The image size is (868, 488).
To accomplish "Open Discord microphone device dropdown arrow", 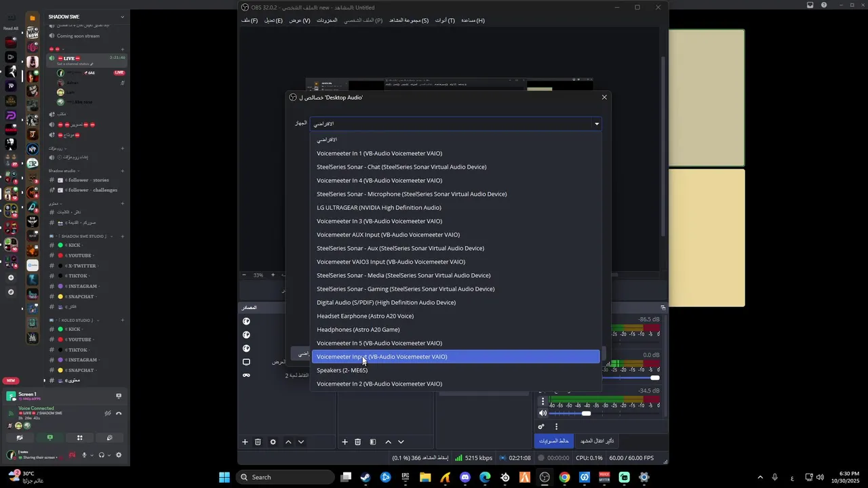I will point(92,455).
